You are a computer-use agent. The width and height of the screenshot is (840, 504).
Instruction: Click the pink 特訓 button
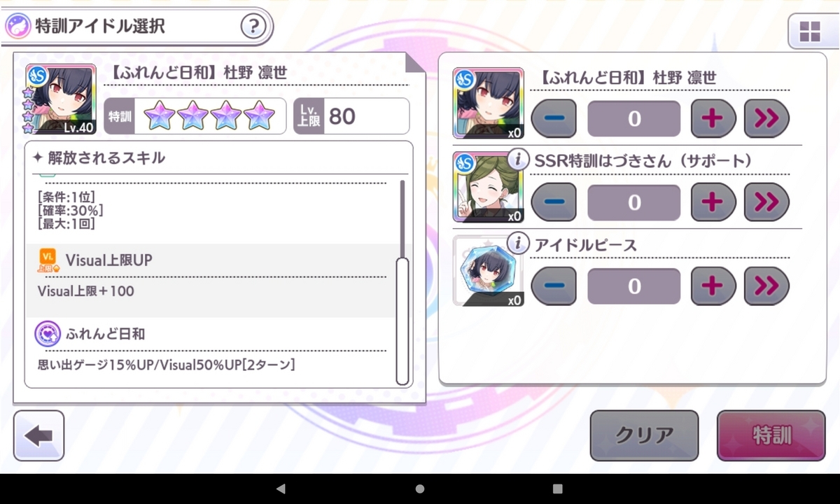(771, 435)
